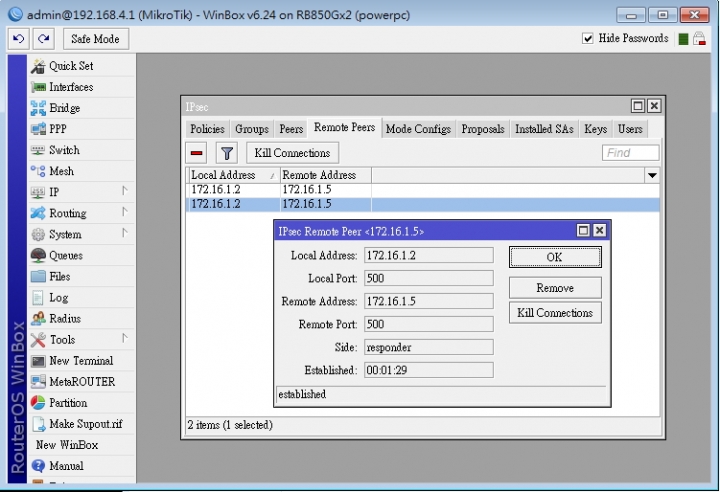Screen dimensions: 720x492
Task: Click Kill Connections in the peer dialog
Action: 555,313
